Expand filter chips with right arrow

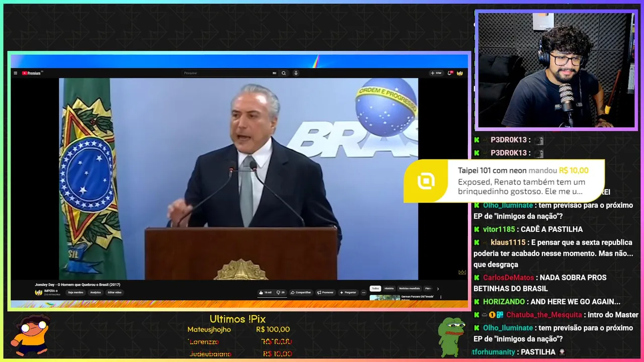coord(438,289)
